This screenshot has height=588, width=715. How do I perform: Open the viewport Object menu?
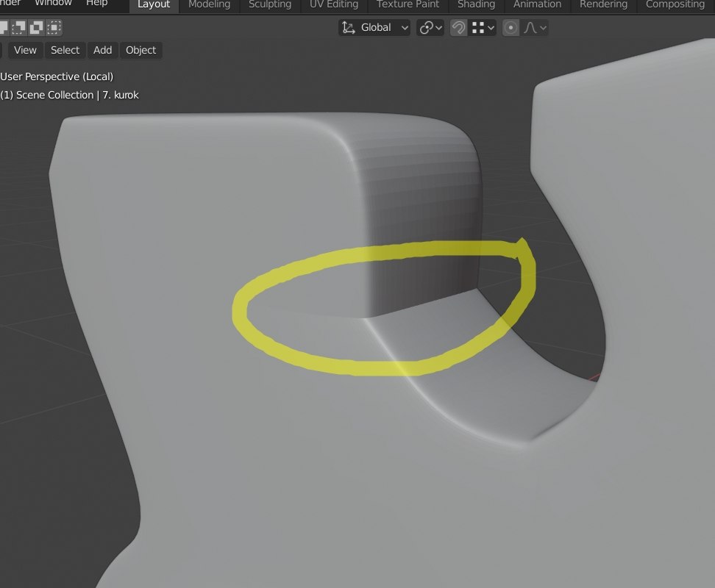(141, 50)
